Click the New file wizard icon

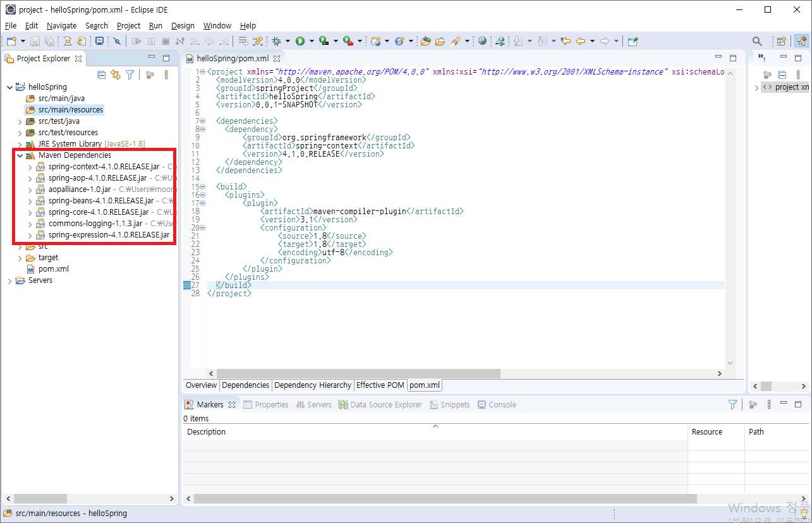11,41
